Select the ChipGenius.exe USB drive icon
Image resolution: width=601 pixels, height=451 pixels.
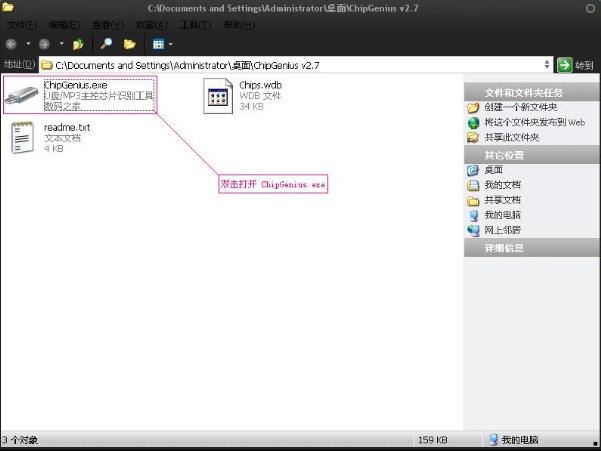click(x=22, y=95)
